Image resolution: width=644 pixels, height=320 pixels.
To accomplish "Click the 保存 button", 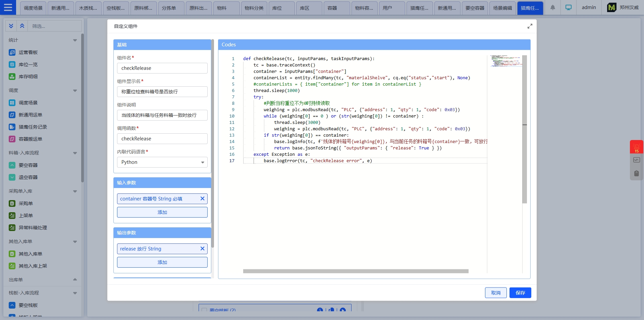I will pyautogui.click(x=520, y=293).
